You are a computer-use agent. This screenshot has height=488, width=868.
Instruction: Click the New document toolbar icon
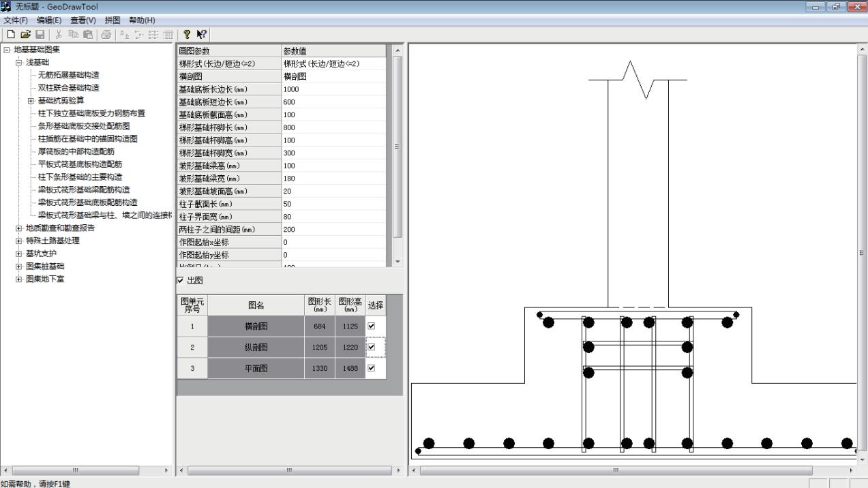click(11, 34)
